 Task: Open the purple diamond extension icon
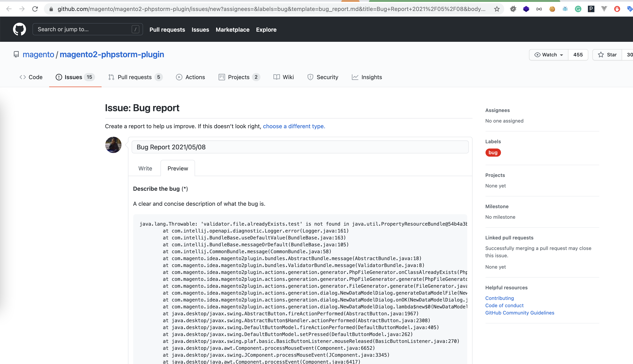point(526,9)
